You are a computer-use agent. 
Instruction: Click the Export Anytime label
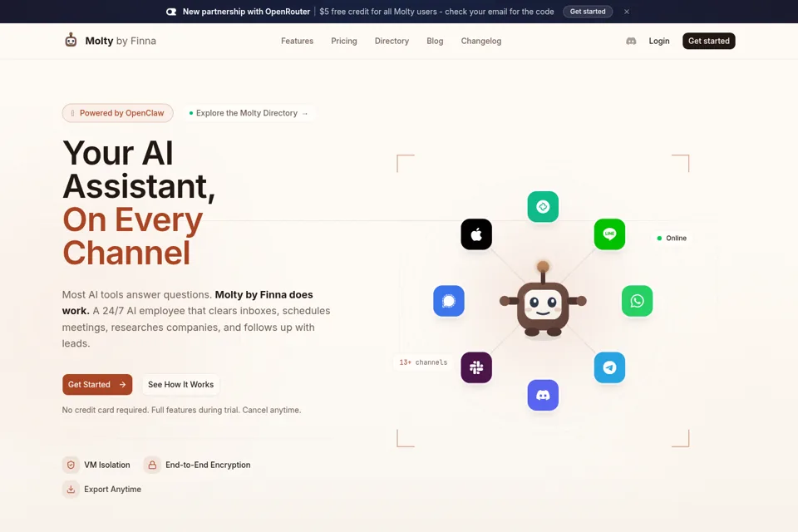pyautogui.click(x=112, y=490)
